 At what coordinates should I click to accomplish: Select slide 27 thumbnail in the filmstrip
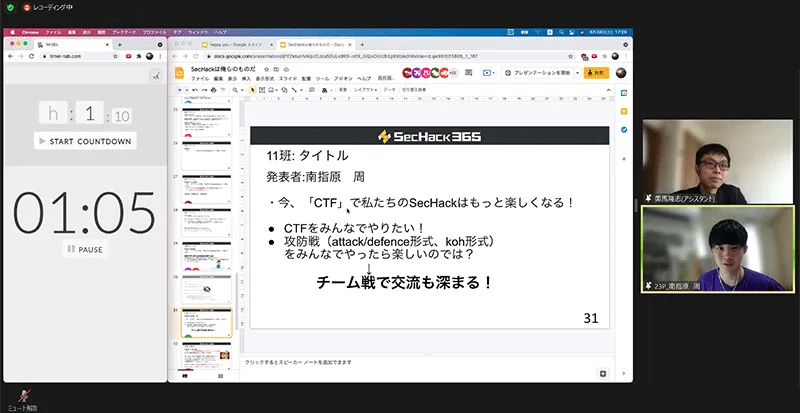[x=207, y=190]
